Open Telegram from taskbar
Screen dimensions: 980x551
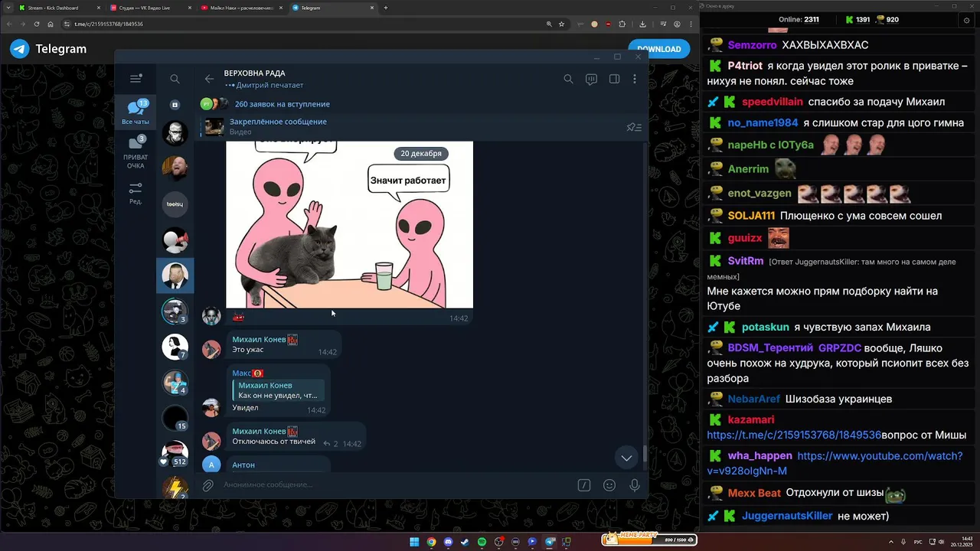[x=549, y=542]
